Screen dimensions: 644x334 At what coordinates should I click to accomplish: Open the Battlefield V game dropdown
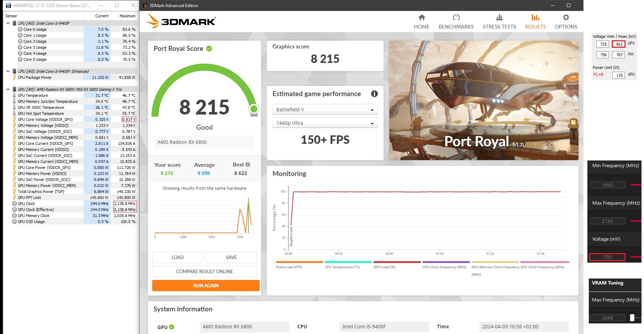pyautogui.click(x=325, y=110)
